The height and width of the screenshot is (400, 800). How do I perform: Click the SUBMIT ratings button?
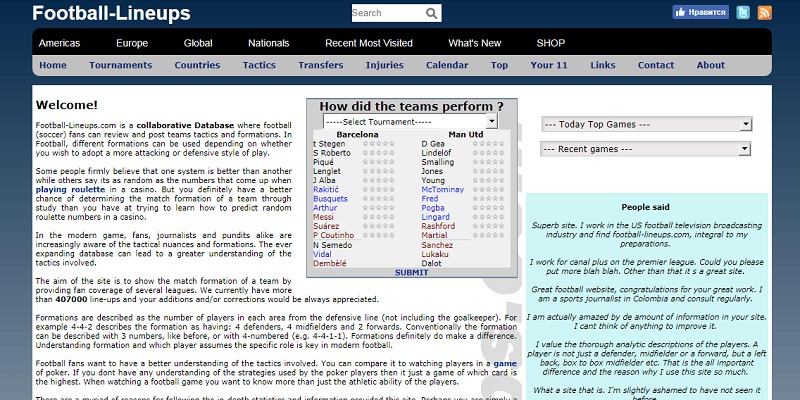pyautogui.click(x=411, y=272)
